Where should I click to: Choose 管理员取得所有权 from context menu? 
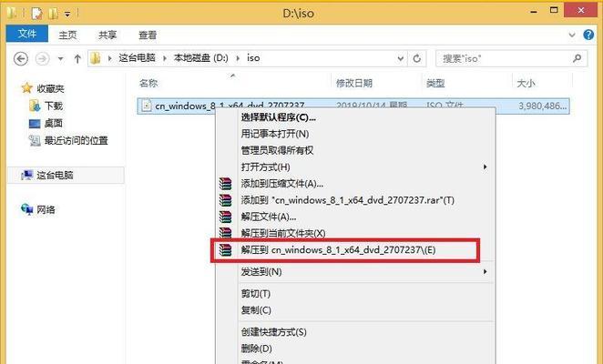pyautogui.click(x=277, y=150)
